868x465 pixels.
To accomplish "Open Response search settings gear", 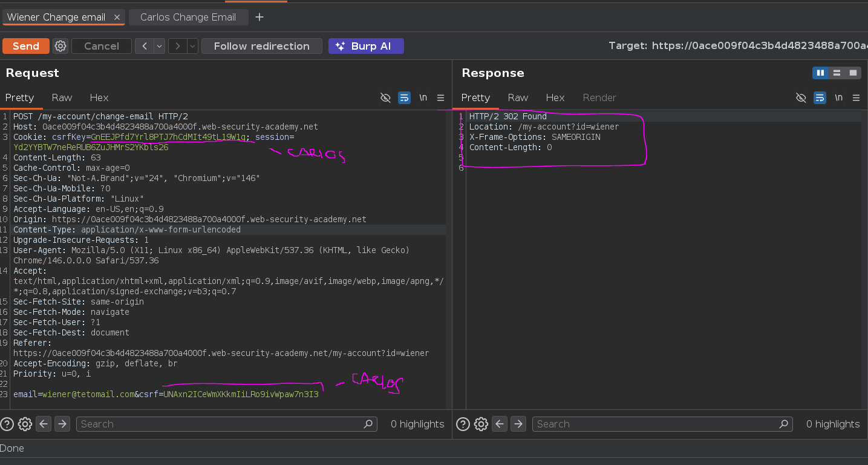I will point(481,424).
